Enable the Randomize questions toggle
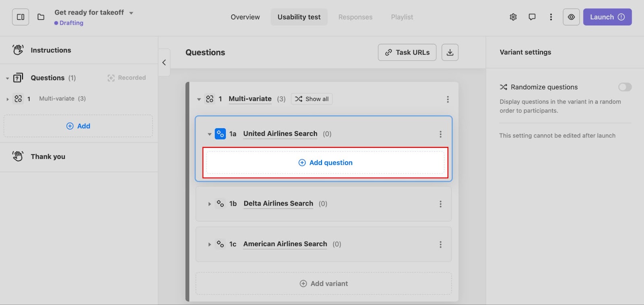644x305 pixels. click(x=625, y=87)
